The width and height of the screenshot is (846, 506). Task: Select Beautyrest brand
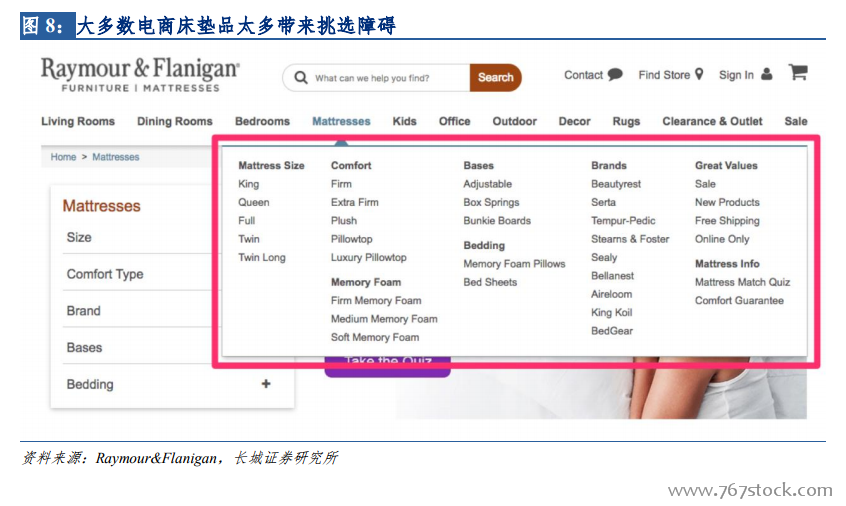click(x=616, y=184)
